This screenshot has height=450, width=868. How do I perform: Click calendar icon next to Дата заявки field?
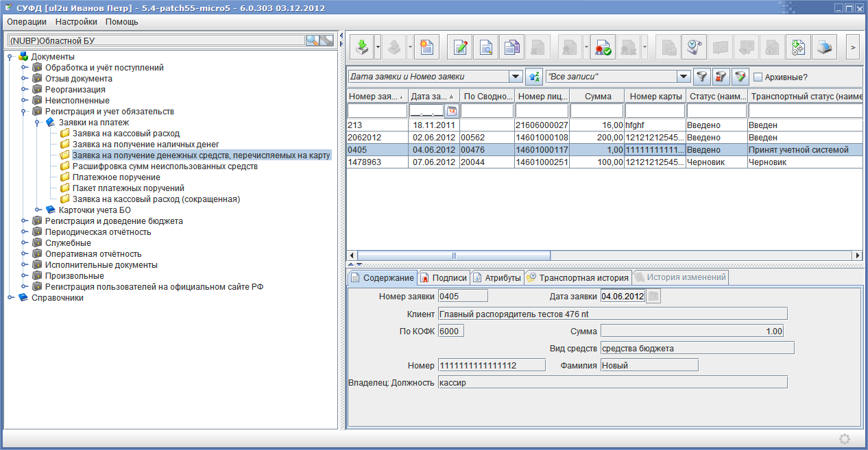(x=653, y=297)
